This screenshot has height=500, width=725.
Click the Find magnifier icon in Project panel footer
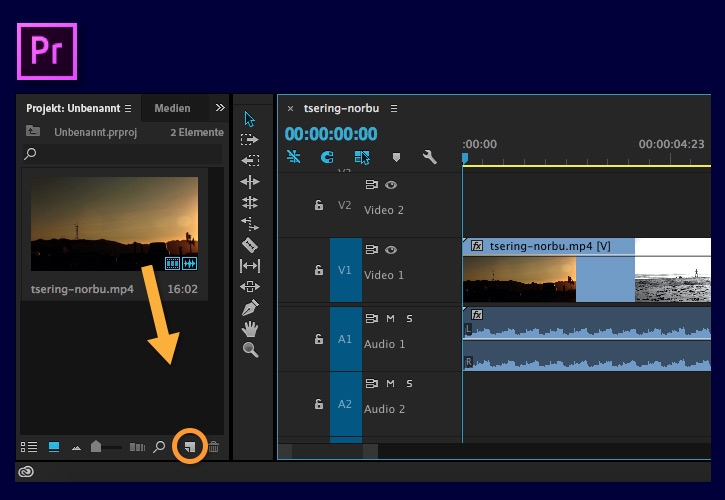[x=159, y=446]
